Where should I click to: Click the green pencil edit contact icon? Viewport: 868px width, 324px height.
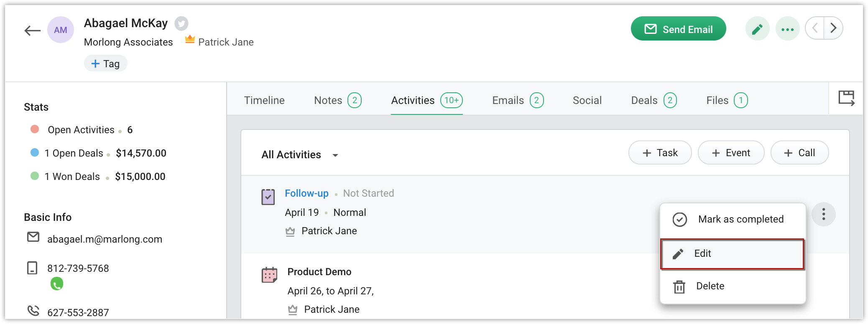pyautogui.click(x=757, y=29)
